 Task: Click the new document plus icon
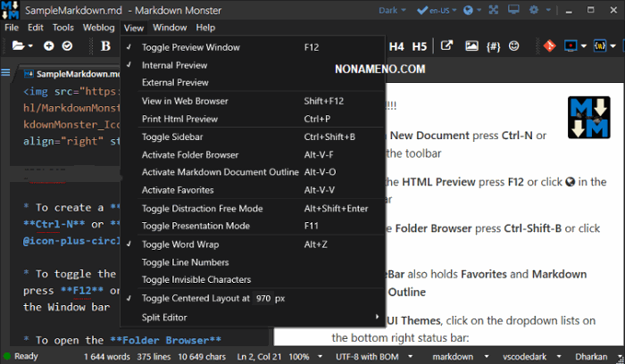[48, 45]
